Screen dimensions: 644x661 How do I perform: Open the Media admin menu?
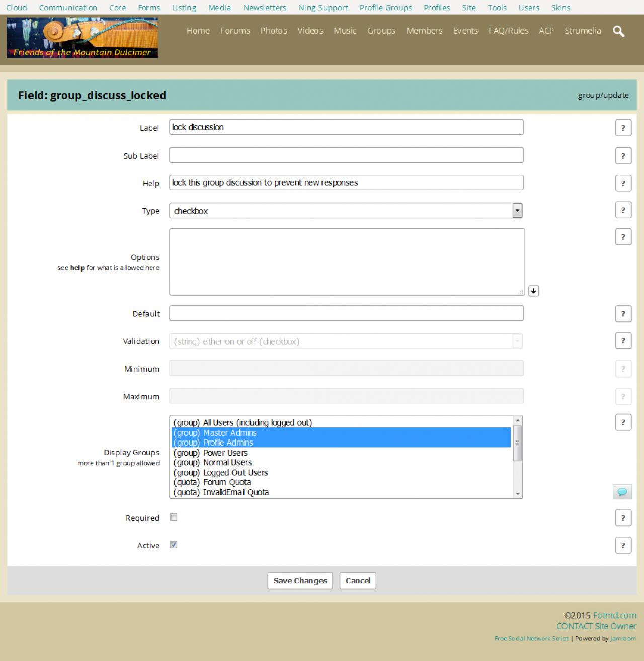click(x=220, y=8)
